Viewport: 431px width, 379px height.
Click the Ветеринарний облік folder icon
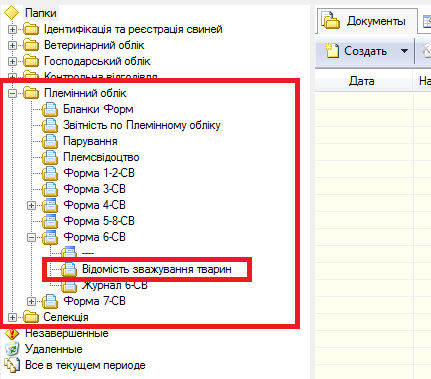pos(31,45)
